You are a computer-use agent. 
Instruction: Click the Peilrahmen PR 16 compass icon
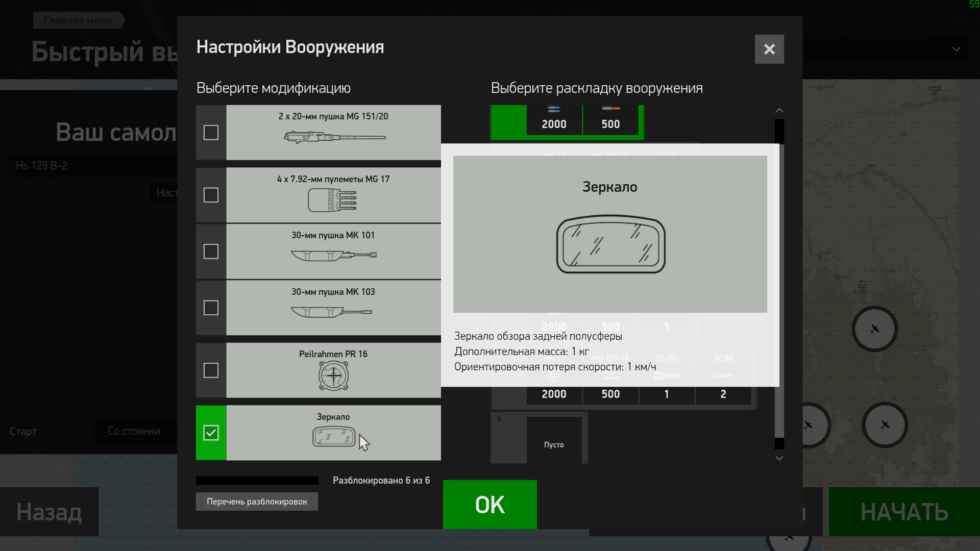333,376
